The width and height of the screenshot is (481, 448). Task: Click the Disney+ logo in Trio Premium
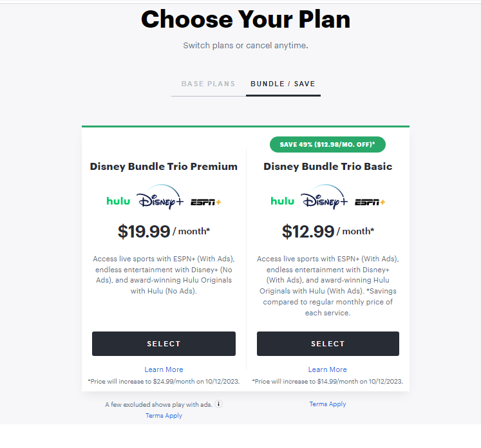[158, 199]
